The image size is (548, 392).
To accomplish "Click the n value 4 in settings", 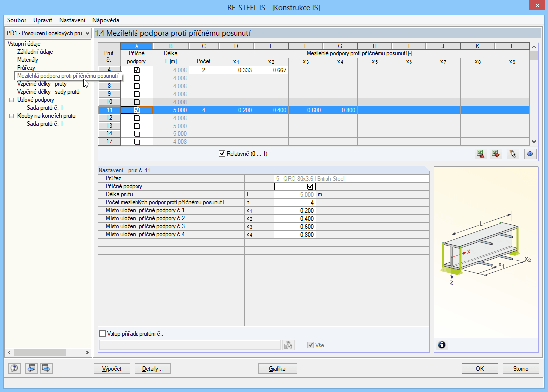I will pyautogui.click(x=295, y=203).
